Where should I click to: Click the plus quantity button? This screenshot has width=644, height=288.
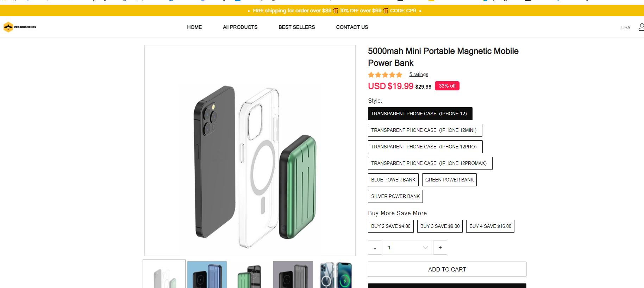click(440, 248)
